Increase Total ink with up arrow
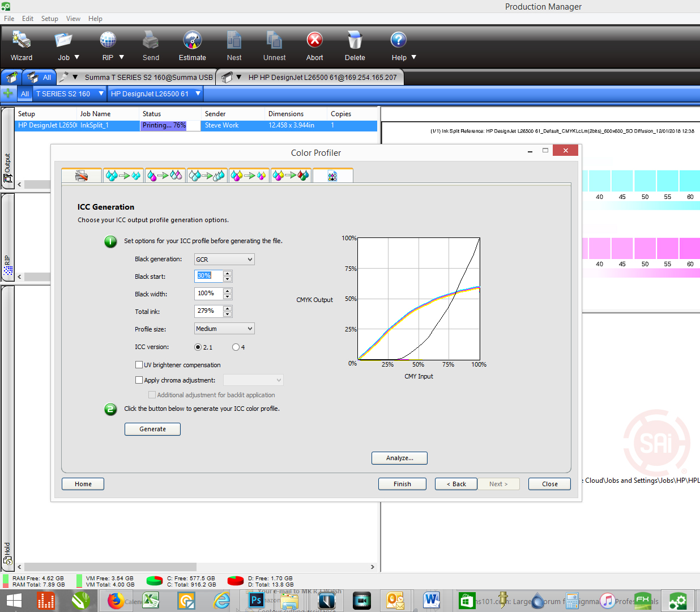This screenshot has height=612, width=700. pos(228,308)
